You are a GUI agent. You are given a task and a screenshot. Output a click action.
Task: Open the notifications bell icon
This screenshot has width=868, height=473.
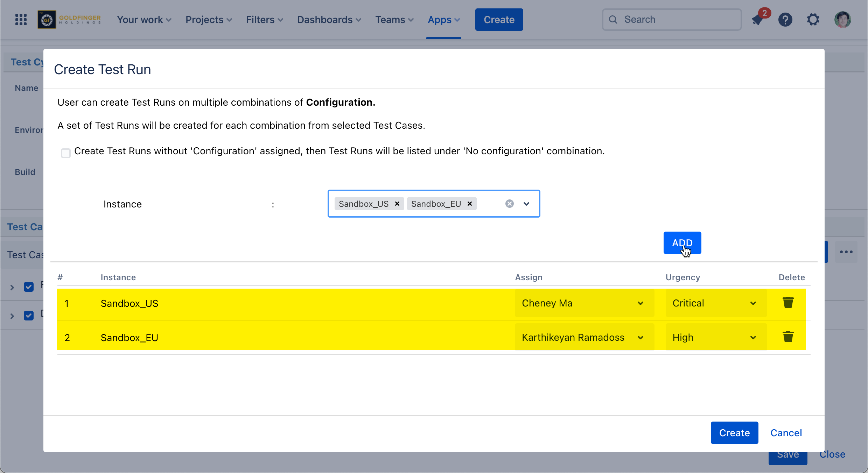click(x=757, y=20)
